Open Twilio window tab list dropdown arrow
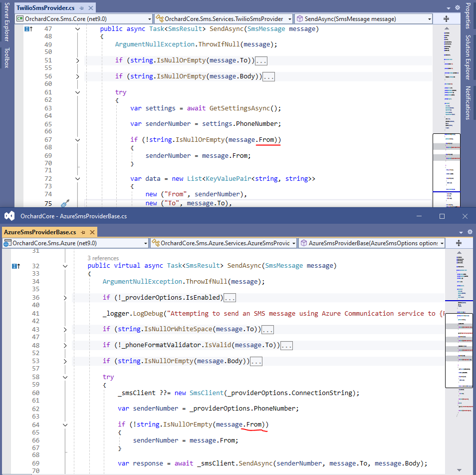Screen dimensions: 476x475 [449, 8]
